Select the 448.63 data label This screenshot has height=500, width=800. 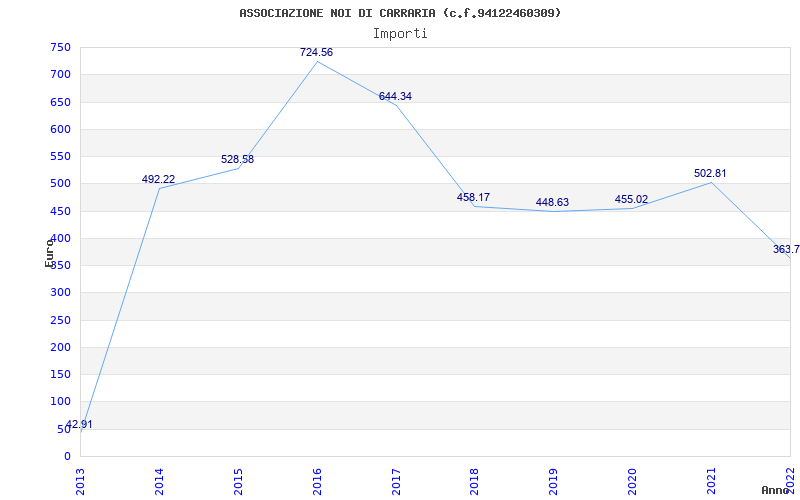[x=552, y=202]
